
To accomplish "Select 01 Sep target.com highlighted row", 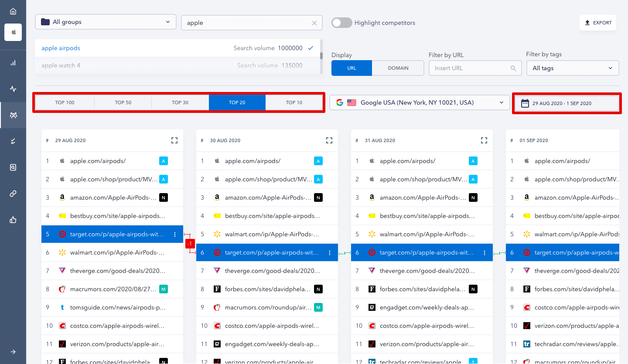I will 563,252.
